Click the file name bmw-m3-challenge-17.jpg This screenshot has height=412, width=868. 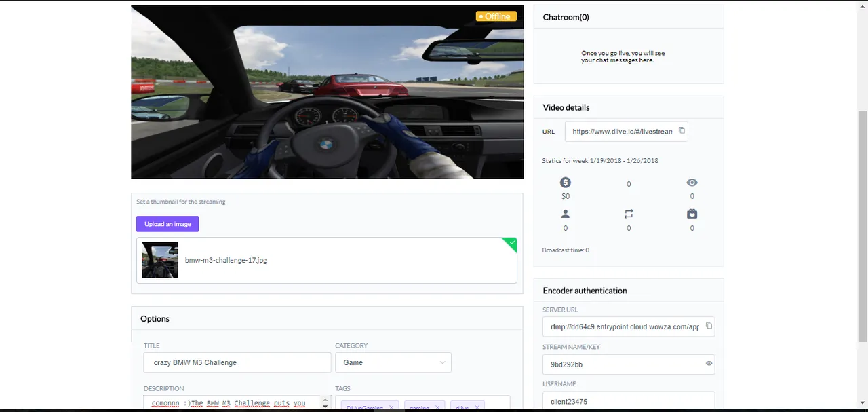click(x=226, y=260)
